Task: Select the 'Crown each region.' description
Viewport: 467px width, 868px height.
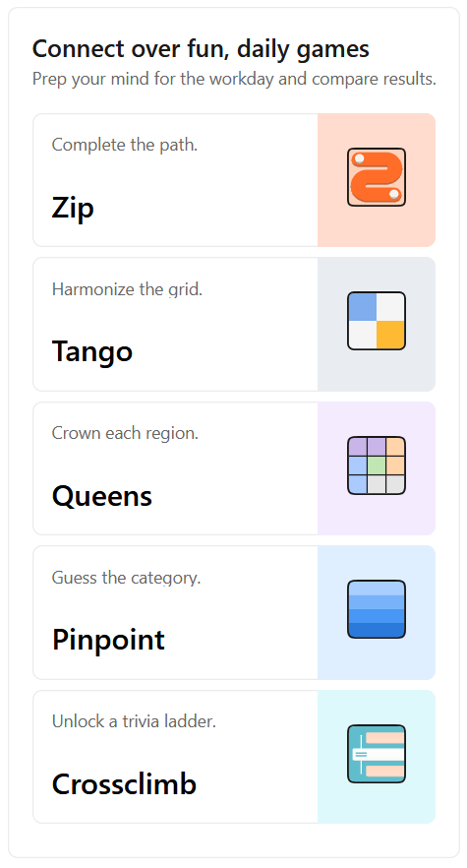Action: [125, 433]
